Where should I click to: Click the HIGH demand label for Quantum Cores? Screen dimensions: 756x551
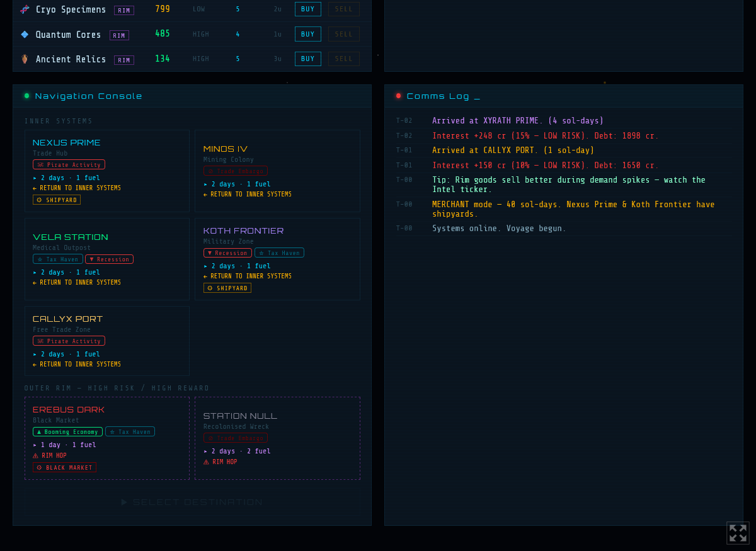(201, 34)
